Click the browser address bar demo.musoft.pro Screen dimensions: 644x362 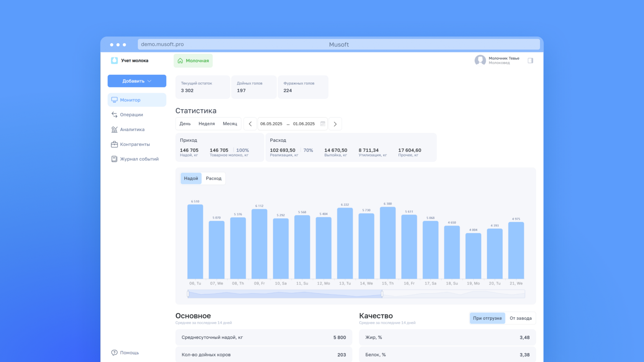pos(339,44)
